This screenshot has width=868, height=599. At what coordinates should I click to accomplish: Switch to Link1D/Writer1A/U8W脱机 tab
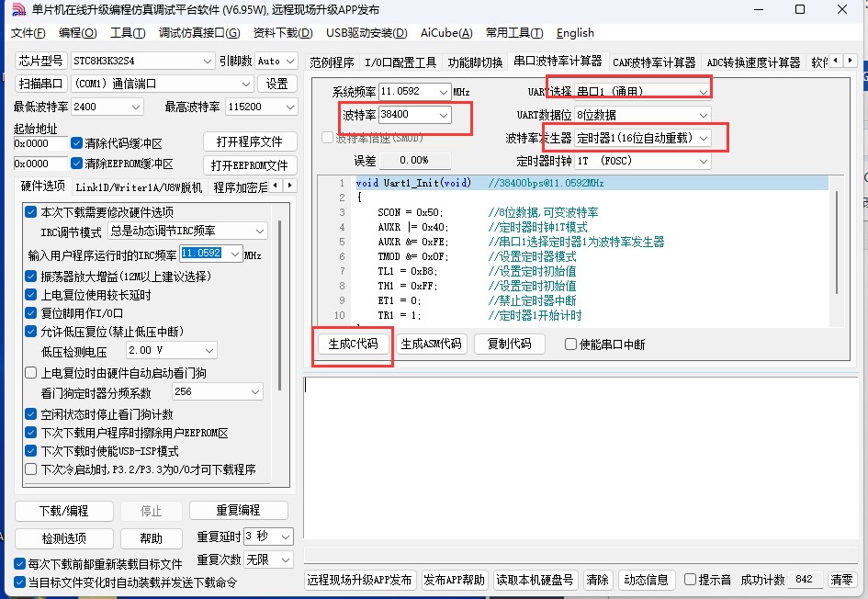point(139,187)
